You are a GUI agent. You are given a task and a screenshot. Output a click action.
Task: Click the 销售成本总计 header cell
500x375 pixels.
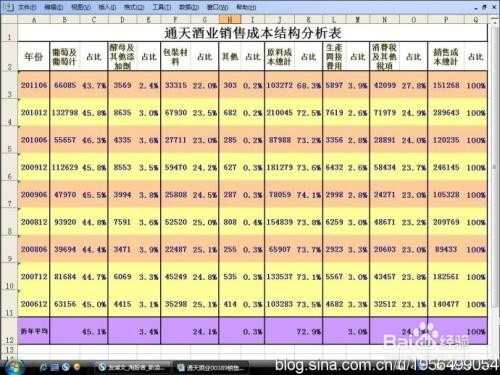pos(446,57)
